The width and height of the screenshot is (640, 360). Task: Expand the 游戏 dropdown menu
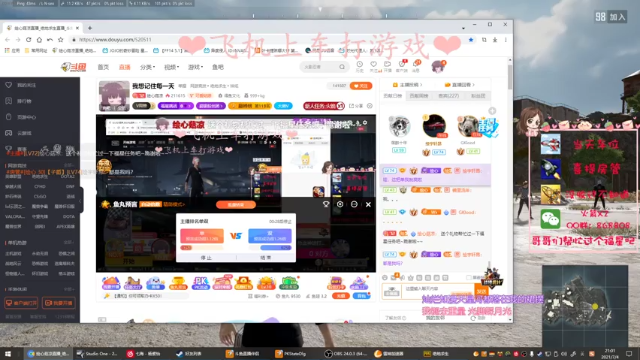pos(195,67)
